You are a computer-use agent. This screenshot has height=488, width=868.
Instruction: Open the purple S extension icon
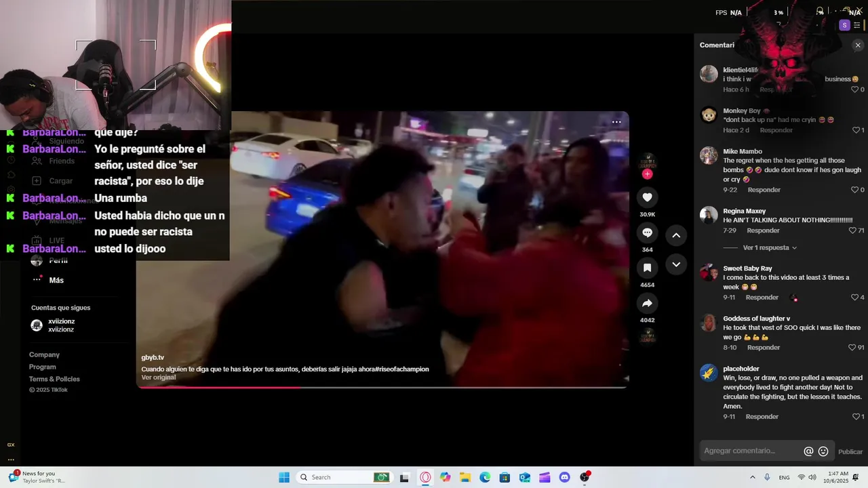(x=844, y=25)
